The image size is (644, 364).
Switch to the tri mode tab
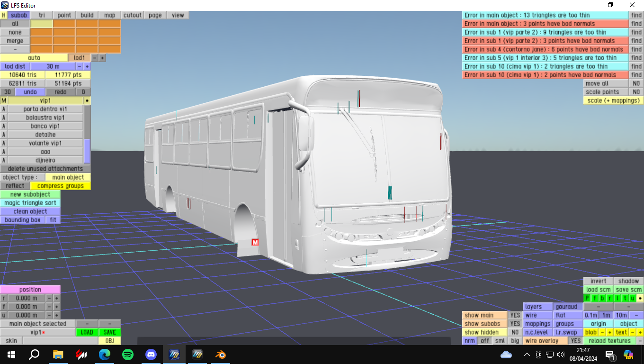click(42, 15)
